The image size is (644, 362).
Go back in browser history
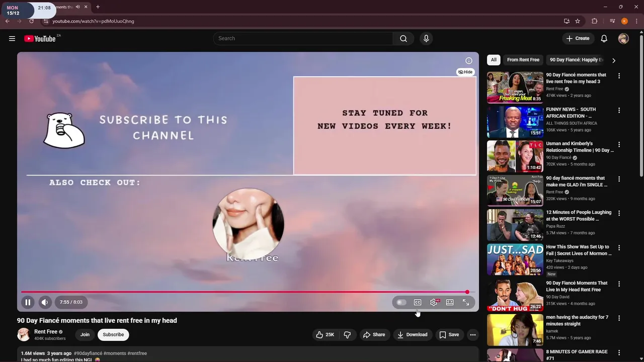coord(8,21)
